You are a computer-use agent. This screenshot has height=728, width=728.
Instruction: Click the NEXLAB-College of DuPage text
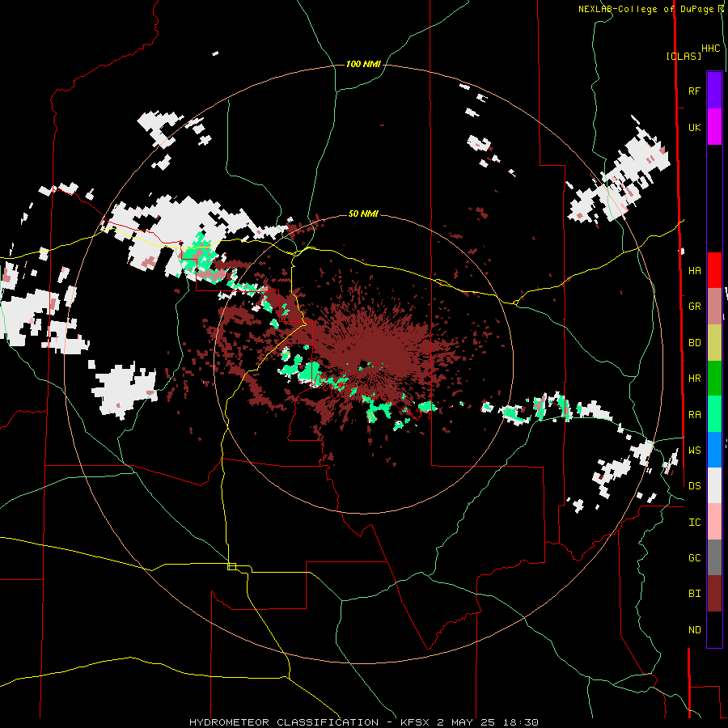647,9
